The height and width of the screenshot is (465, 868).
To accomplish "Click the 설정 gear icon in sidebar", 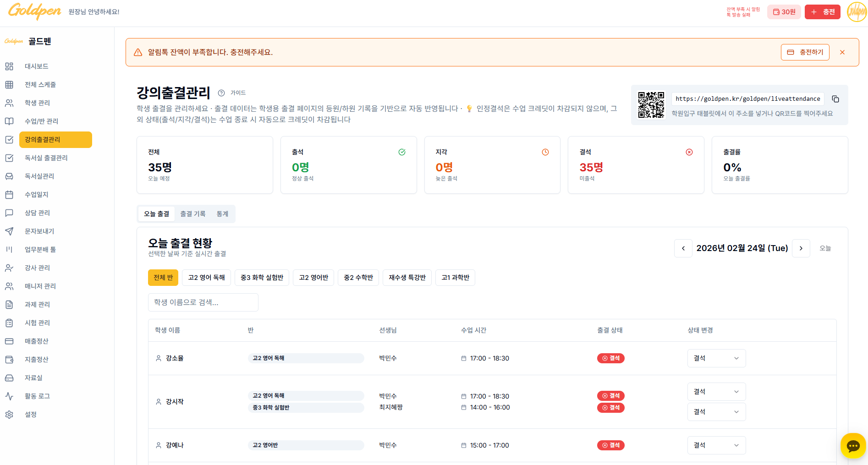I will pyautogui.click(x=9, y=415).
